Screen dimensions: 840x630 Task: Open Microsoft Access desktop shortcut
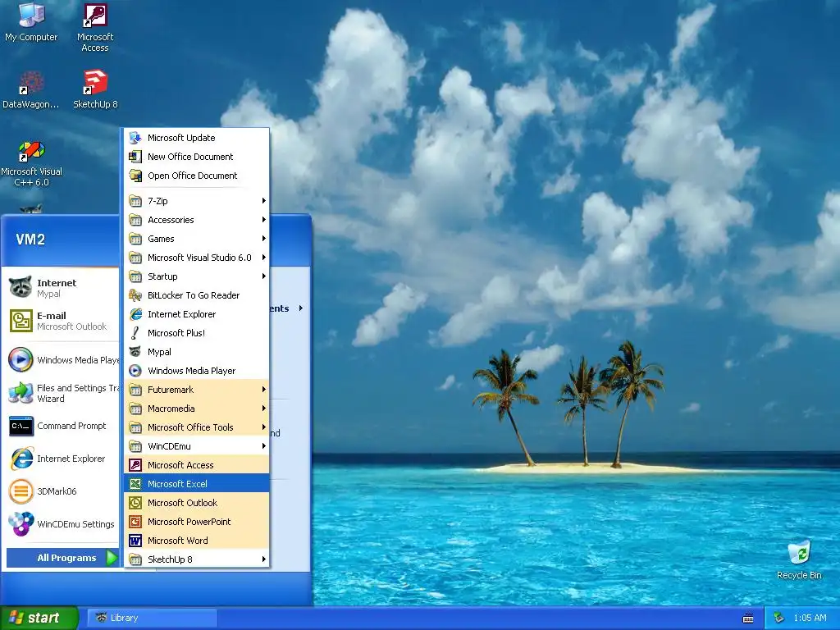tap(95, 27)
